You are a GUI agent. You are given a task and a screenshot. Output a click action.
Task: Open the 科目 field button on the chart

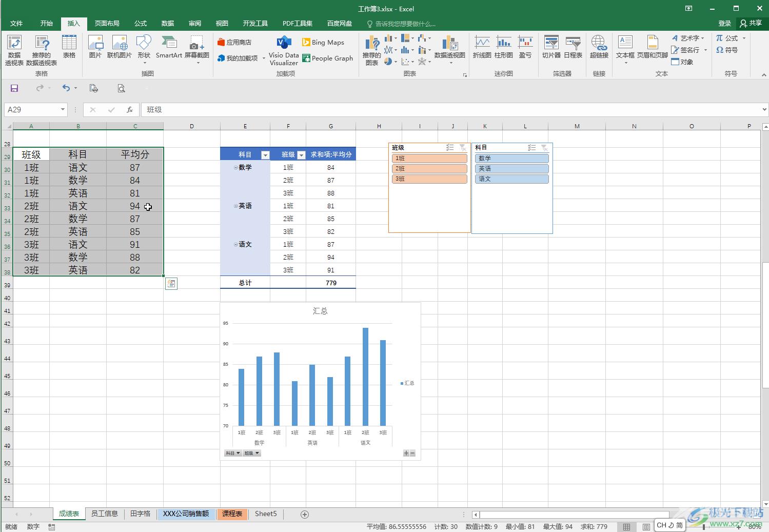tap(233, 453)
